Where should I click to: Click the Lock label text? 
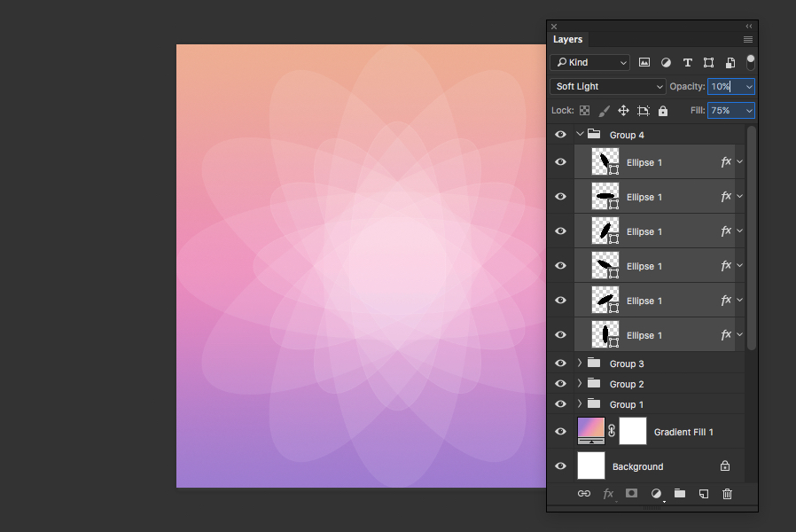(563, 110)
